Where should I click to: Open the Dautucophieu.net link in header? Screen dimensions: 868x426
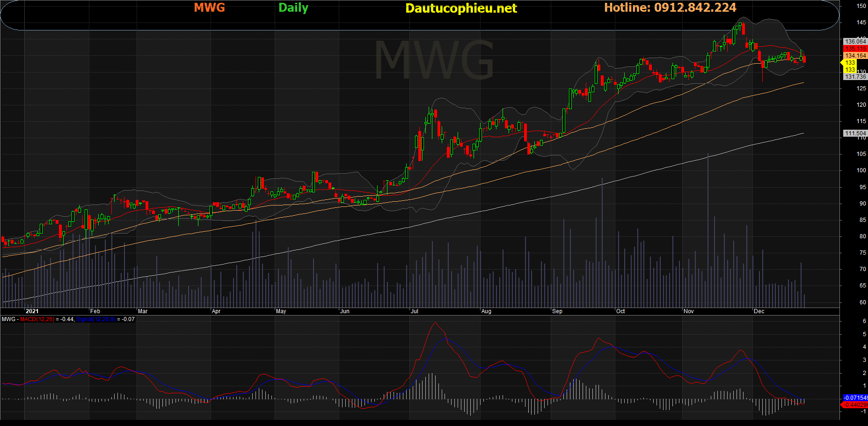[x=461, y=8]
